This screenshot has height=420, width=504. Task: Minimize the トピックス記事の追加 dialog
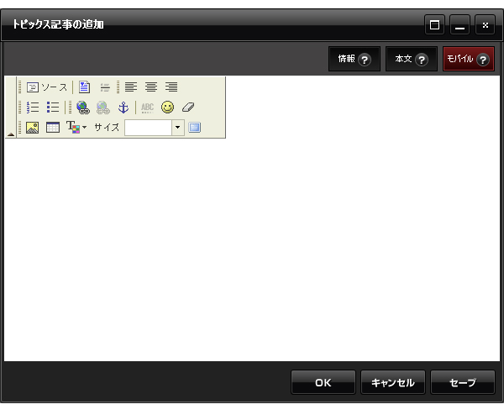pyautogui.click(x=459, y=24)
